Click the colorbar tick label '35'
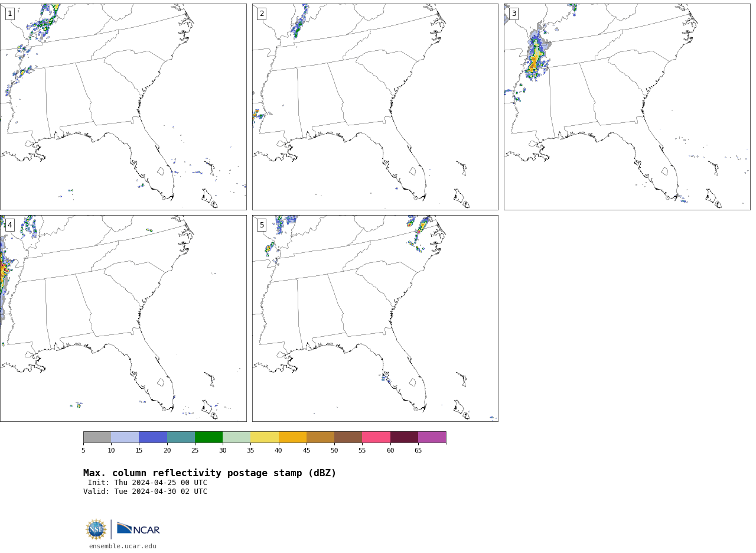Image resolution: width=756 pixels, height=553 pixels. point(250,451)
